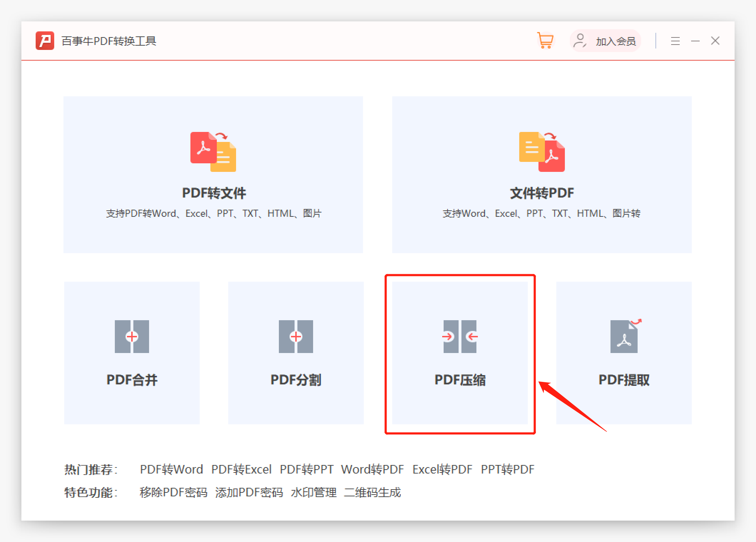Viewport: 756px width, 542px height.
Task: Click the user avatar icon
Action: coord(580,41)
